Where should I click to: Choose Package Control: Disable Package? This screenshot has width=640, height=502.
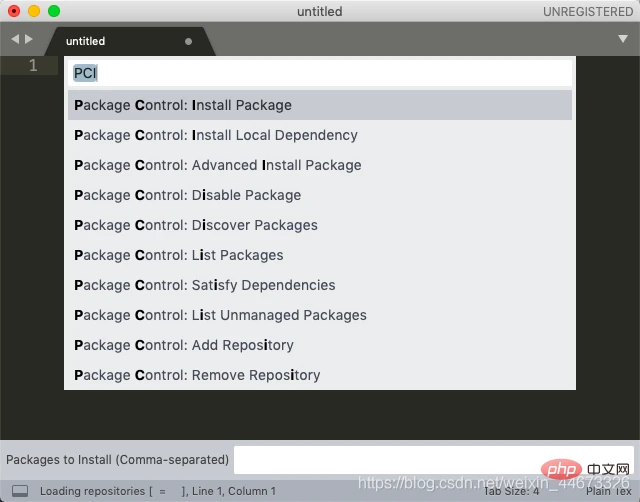point(320,195)
